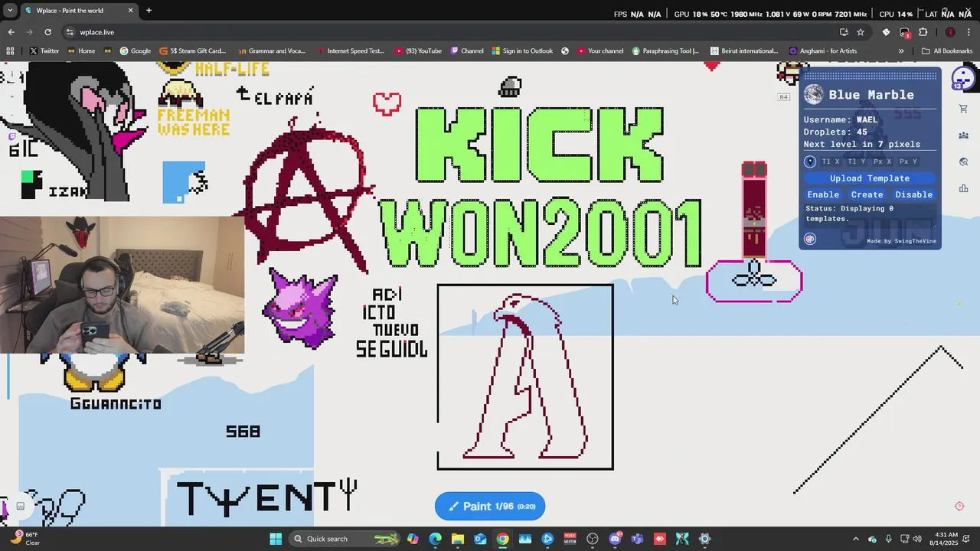This screenshot has height=551, width=980.
Task: Click the Tl X coordinate field
Action: pyautogui.click(x=831, y=161)
